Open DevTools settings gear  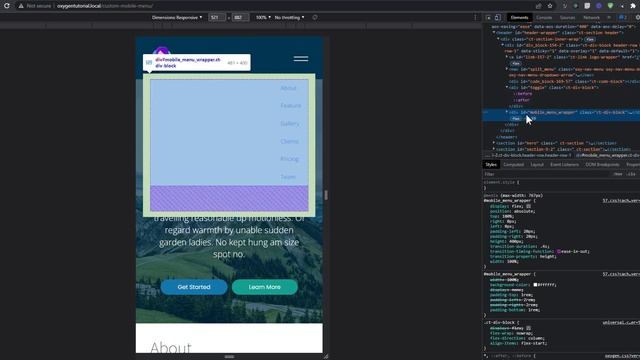(637, 18)
